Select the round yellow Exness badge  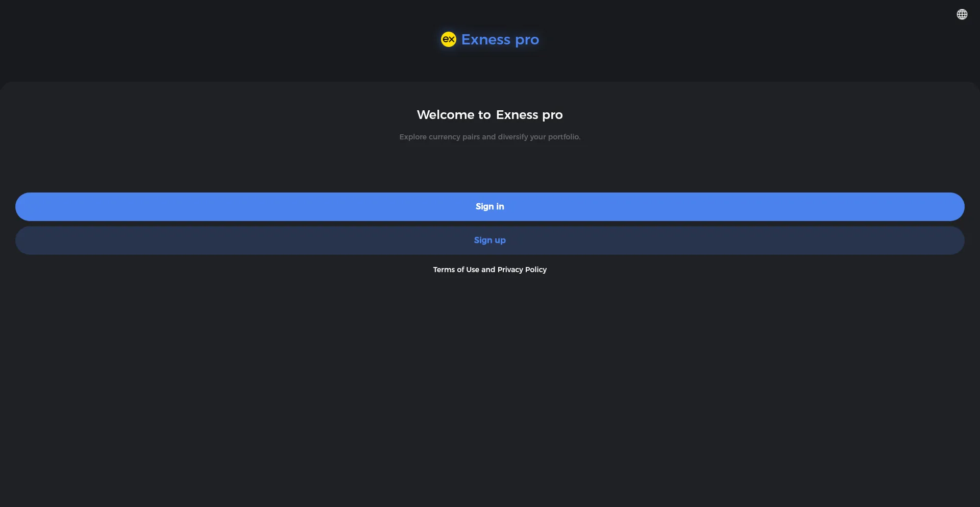pos(448,39)
